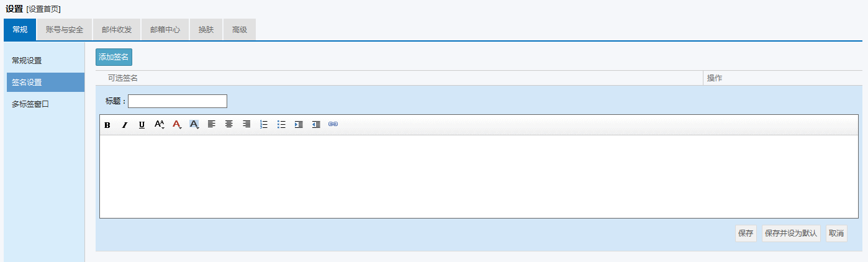Decrease indent in the editor
The image size is (868, 262).
coord(316,124)
